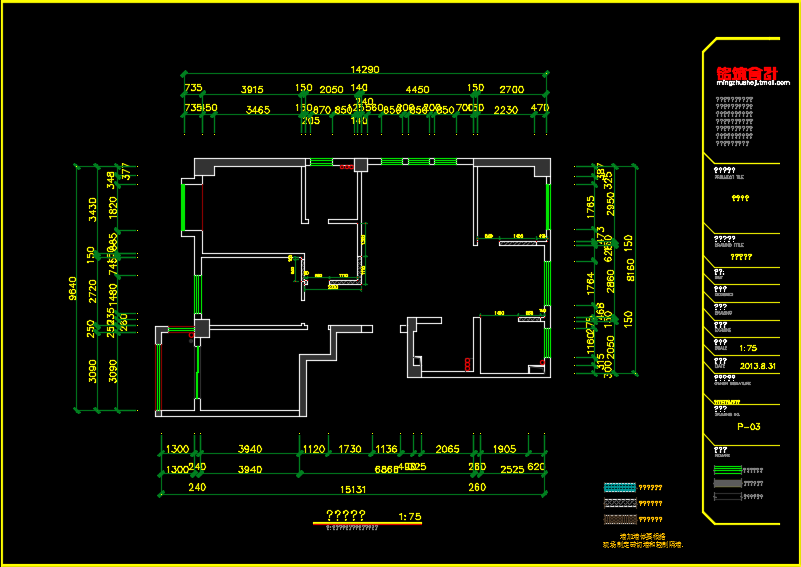The height and width of the screenshot is (567, 801).
Task: Select the brown hatch legend swatch
Action: click(x=620, y=519)
